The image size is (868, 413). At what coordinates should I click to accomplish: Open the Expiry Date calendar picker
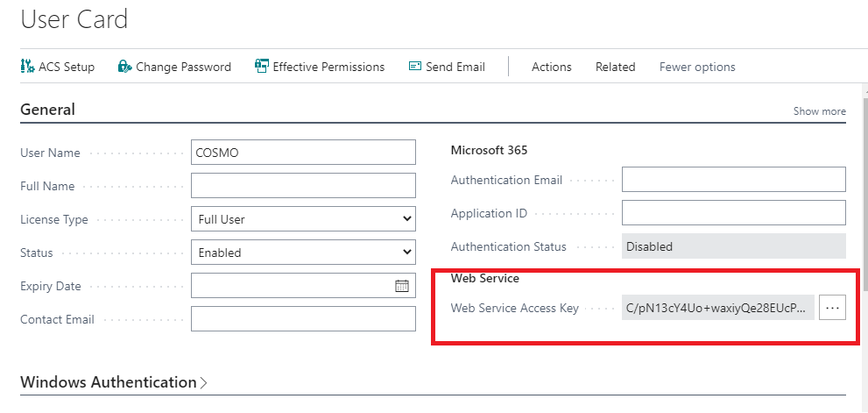click(x=402, y=286)
